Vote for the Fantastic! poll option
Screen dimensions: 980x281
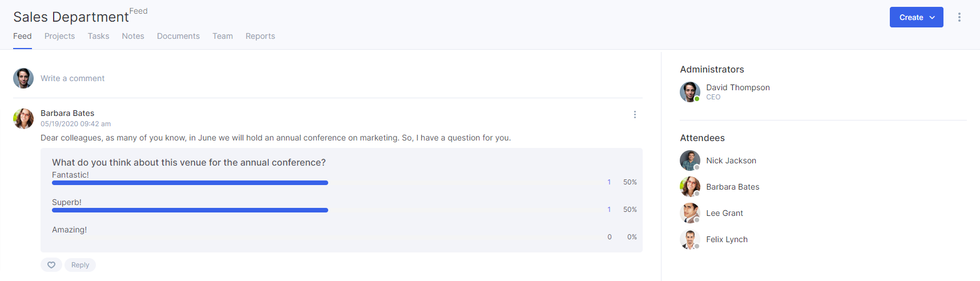tap(70, 175)
